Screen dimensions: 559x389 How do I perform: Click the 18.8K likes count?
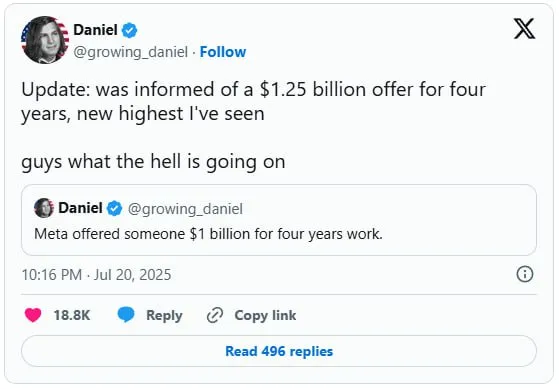pos(72,315)
